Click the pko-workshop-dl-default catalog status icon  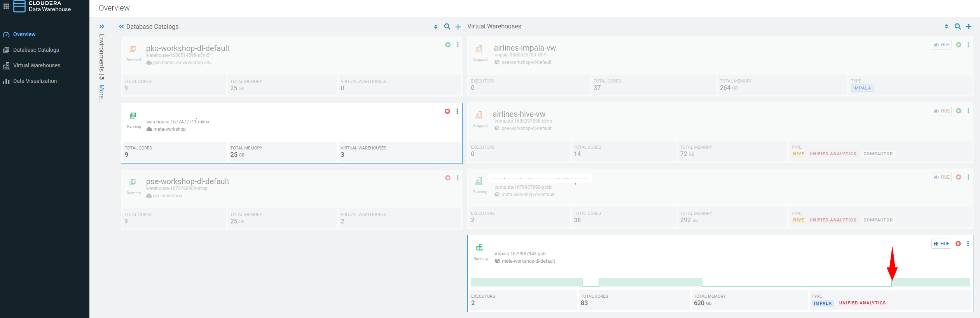133,49
